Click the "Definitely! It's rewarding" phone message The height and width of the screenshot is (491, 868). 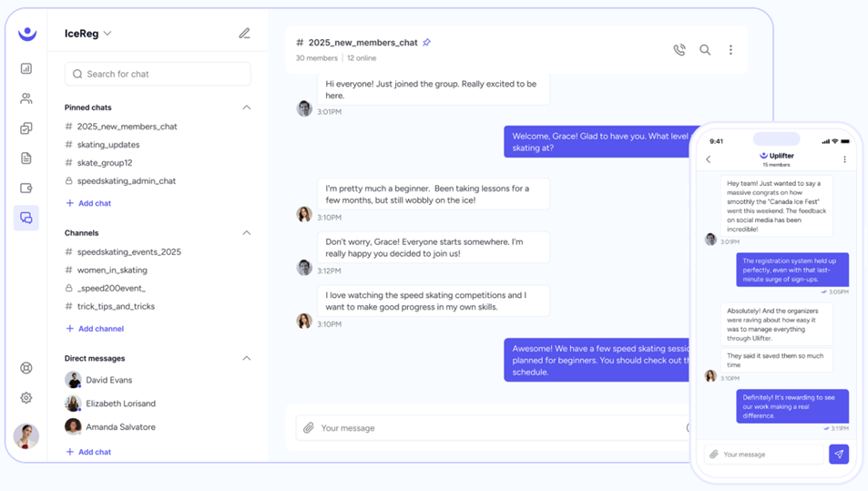(792, 407)
